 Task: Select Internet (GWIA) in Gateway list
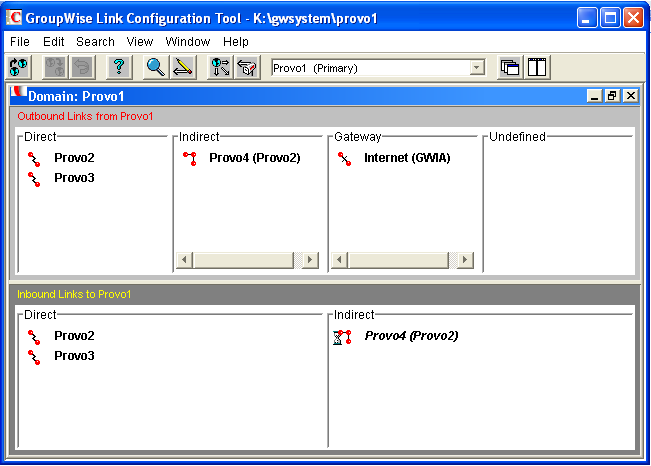pos(407,158)
